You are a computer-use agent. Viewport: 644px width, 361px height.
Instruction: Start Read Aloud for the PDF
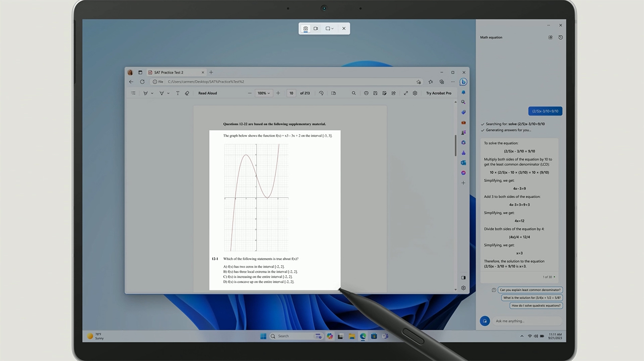point(208,93)
